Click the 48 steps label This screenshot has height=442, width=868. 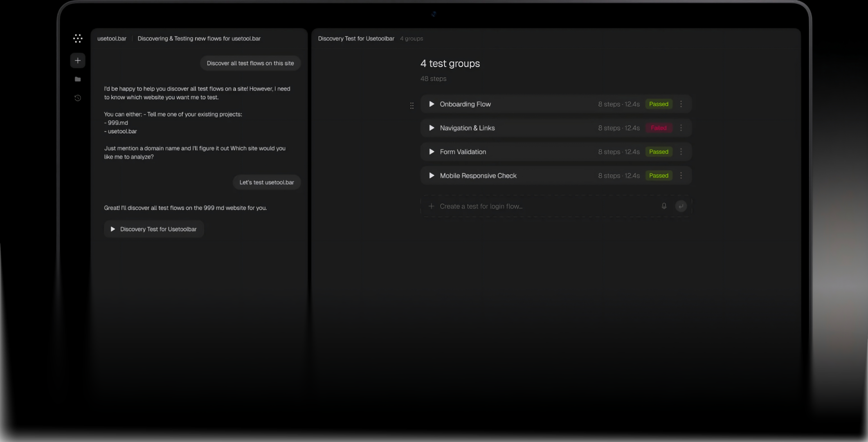click(433, 79)
